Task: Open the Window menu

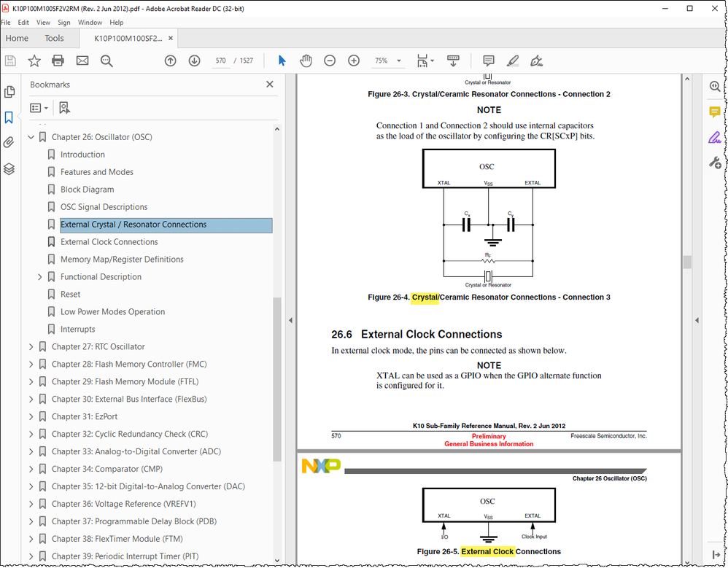Action: [x=90, y=23]
